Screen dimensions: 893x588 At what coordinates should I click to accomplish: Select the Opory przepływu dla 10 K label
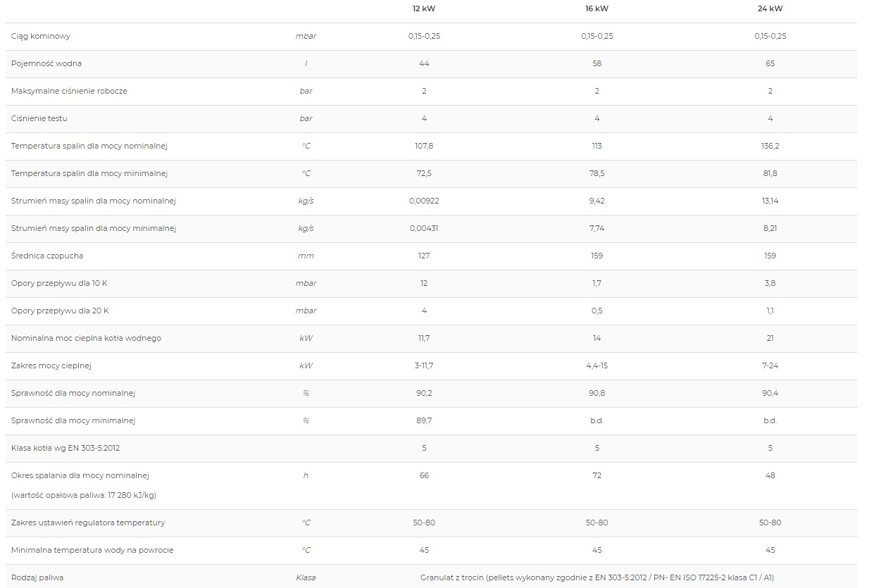[59, 283]
